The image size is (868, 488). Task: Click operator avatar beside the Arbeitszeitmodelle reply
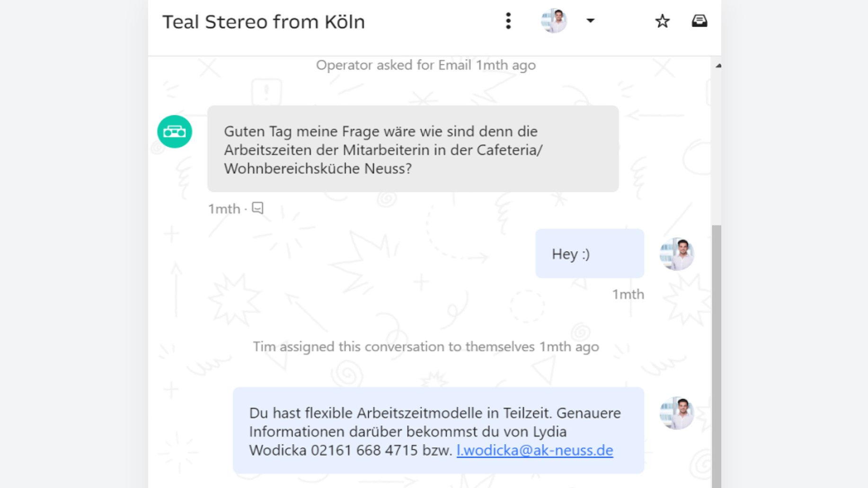(676, 413)
